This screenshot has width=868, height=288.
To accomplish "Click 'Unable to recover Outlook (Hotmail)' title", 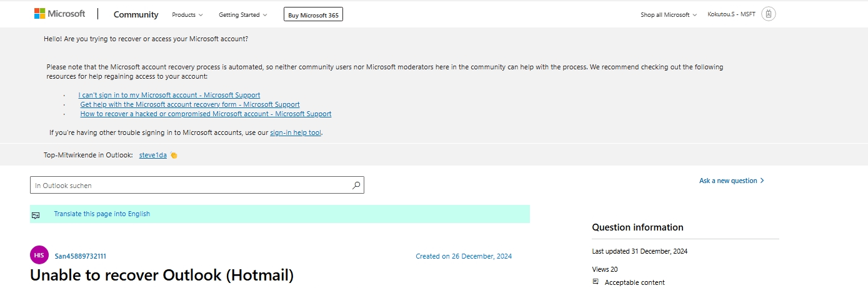I will tap(162, 275).
